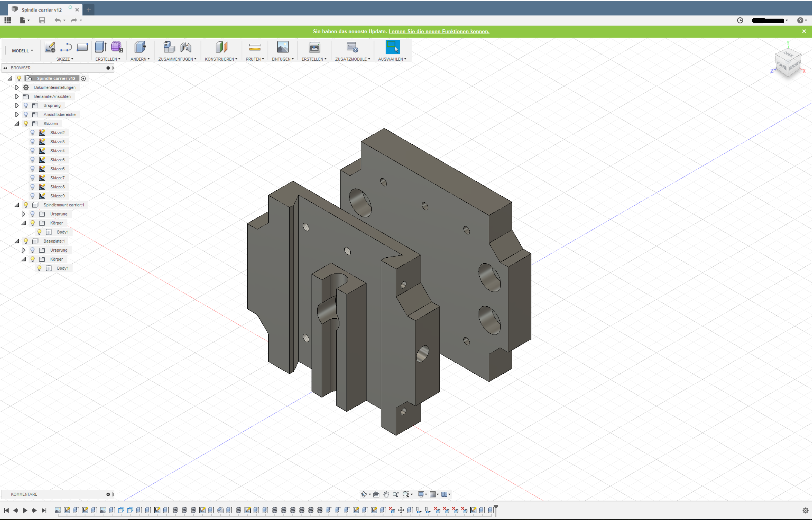Collapse the Spindlemount carrier:1 component

(17, 205)
